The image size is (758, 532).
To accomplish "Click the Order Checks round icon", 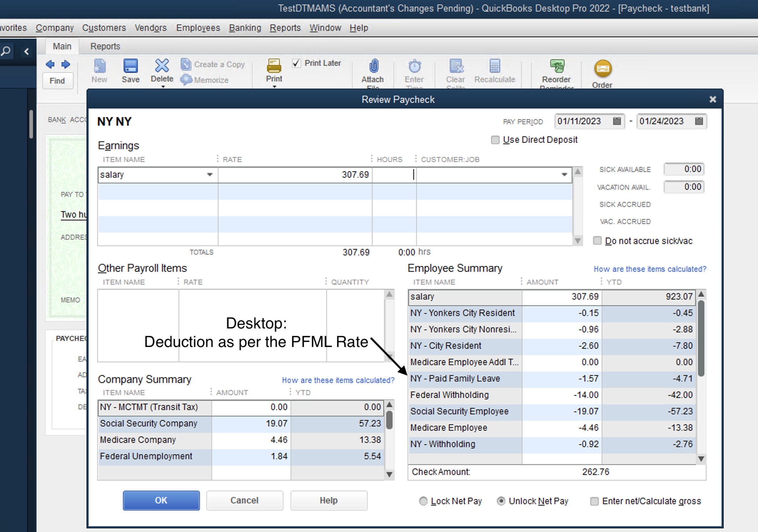I will click(x=603, y=68).
